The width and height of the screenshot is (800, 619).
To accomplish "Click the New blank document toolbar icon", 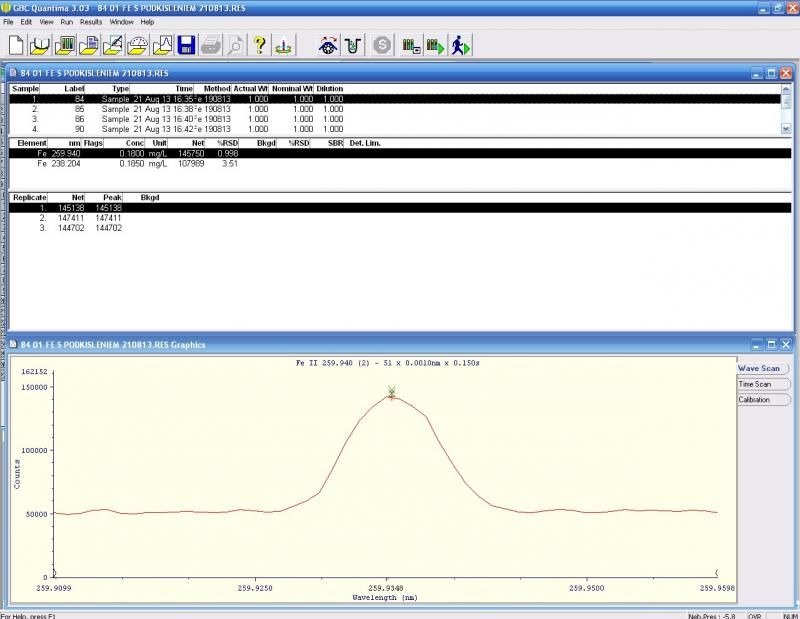I will click(x=16, y=45).
